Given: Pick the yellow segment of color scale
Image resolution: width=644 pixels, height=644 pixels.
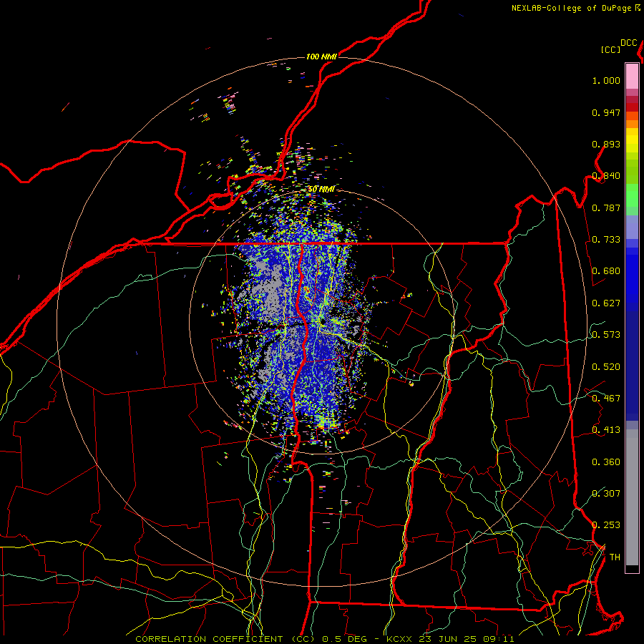Looking at the screenshot, I should (x=632, y=141).
